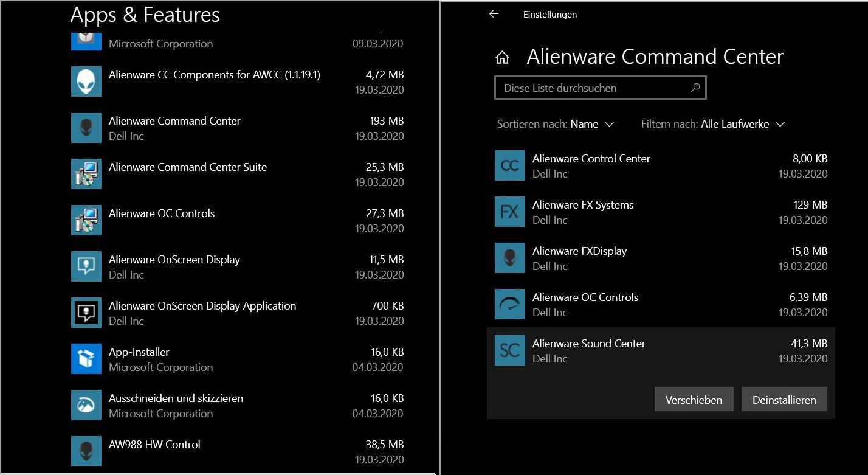
Task: Click the Alienware Sound Center SC icon
Action: point(509,350)
